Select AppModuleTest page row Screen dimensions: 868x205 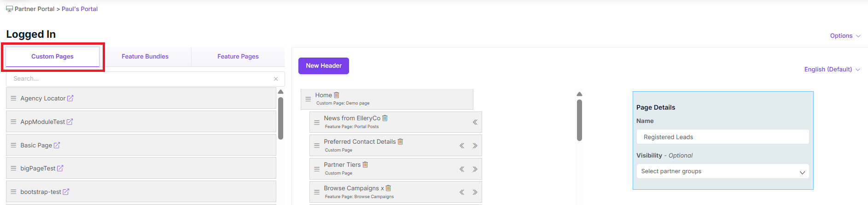[x=141, y=122]
